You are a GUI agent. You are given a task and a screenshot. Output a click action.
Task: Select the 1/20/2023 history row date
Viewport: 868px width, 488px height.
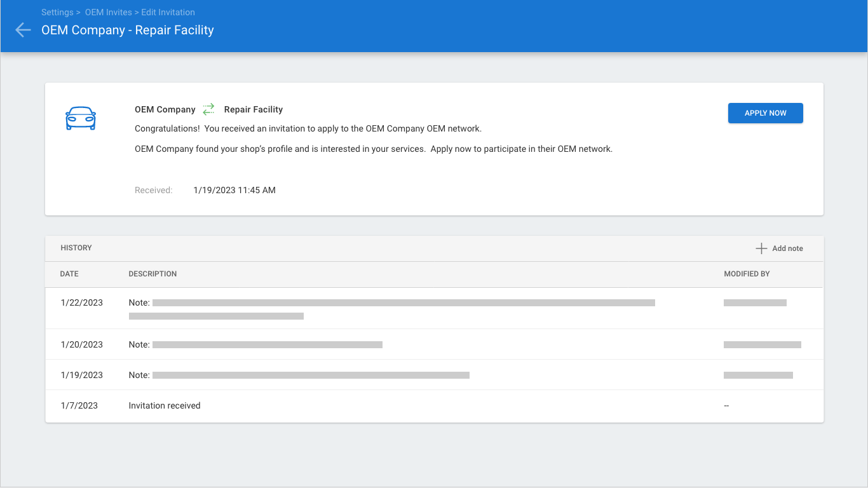(x=81, y=344)
